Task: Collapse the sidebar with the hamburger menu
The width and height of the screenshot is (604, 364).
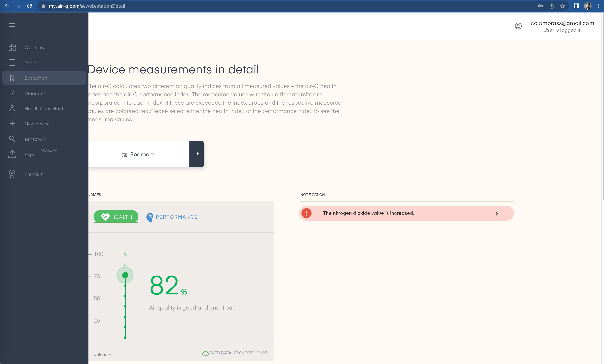Action: [12, 25]
